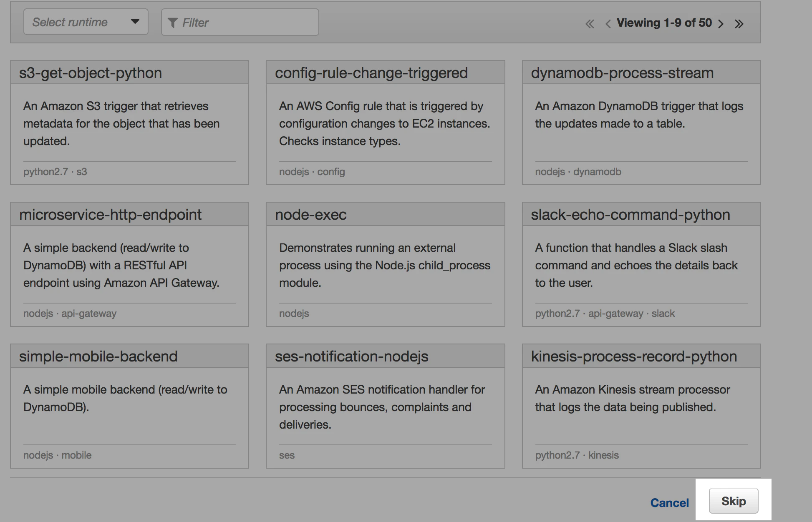Open the Select runtime dropdown
Viewport: 812px width, 522px height.
click(x=86, y=22)
